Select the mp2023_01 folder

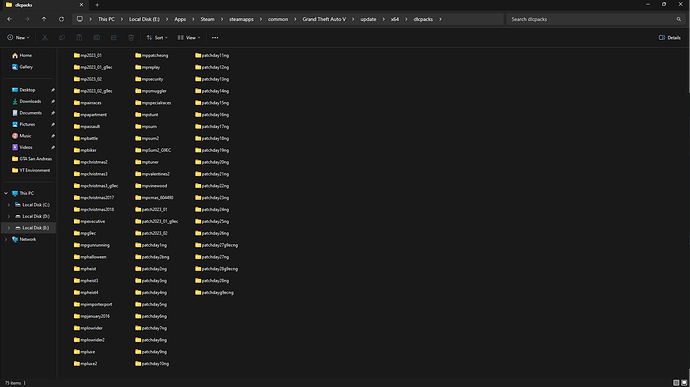click(88, 55)
